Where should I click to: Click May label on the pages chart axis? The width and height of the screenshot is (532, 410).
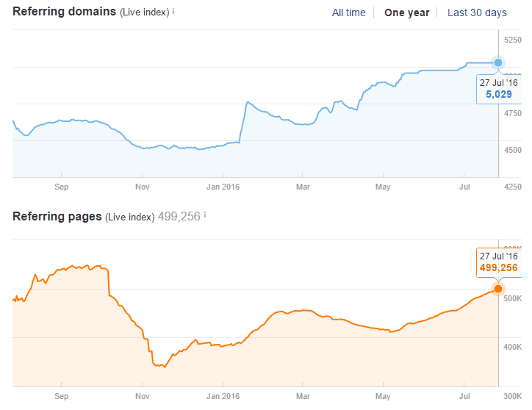[x=383, y=396]
